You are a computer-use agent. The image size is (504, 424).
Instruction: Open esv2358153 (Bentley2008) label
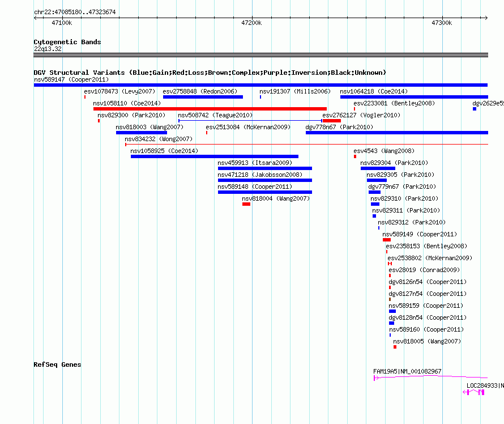(426, 246)
